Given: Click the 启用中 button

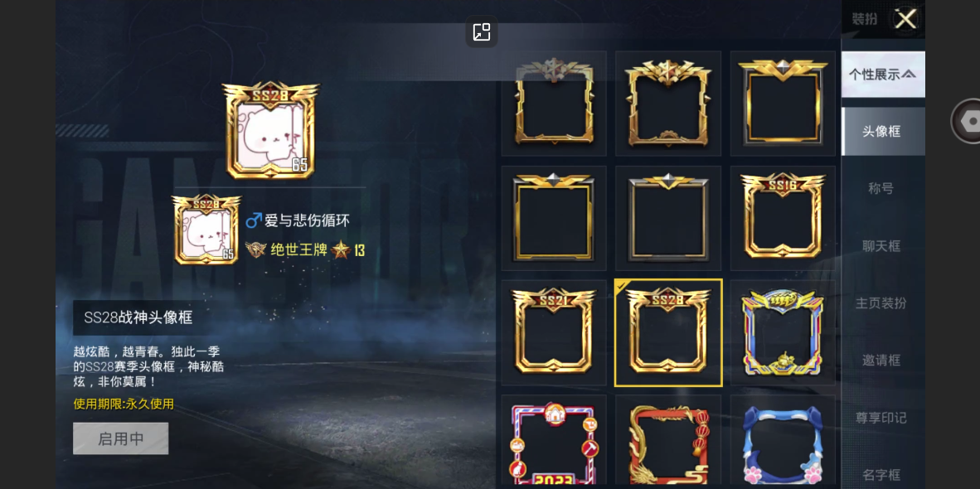Looking at the screenshot, I should [120, 438].
